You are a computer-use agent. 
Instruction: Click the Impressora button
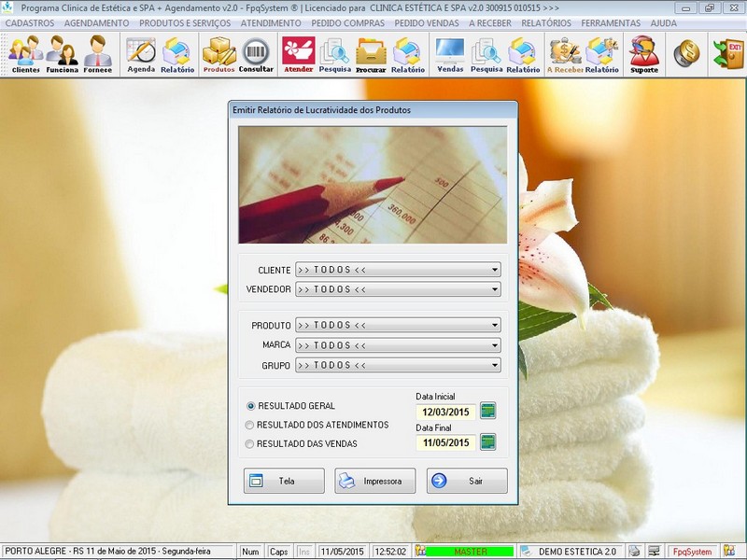pos(375,481)
